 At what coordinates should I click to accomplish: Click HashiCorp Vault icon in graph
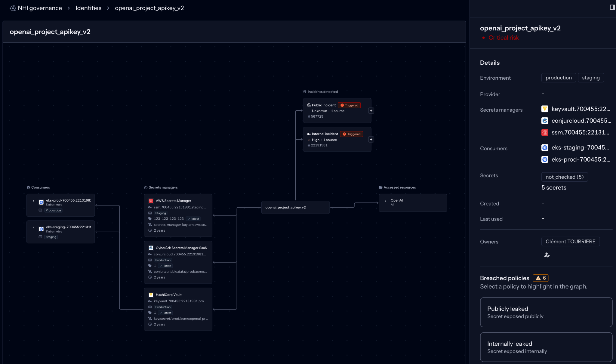151,295
